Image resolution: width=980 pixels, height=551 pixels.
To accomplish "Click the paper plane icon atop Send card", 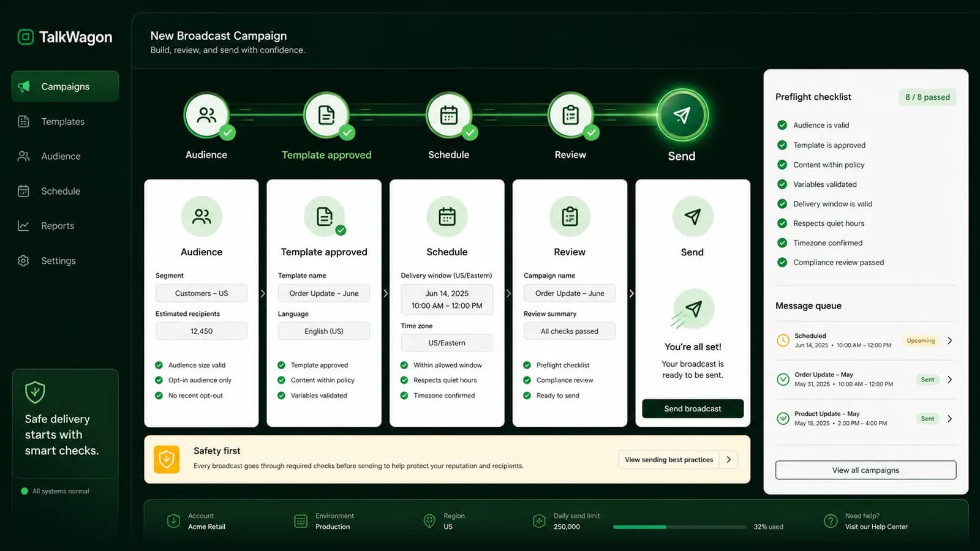I will point(692,216).
